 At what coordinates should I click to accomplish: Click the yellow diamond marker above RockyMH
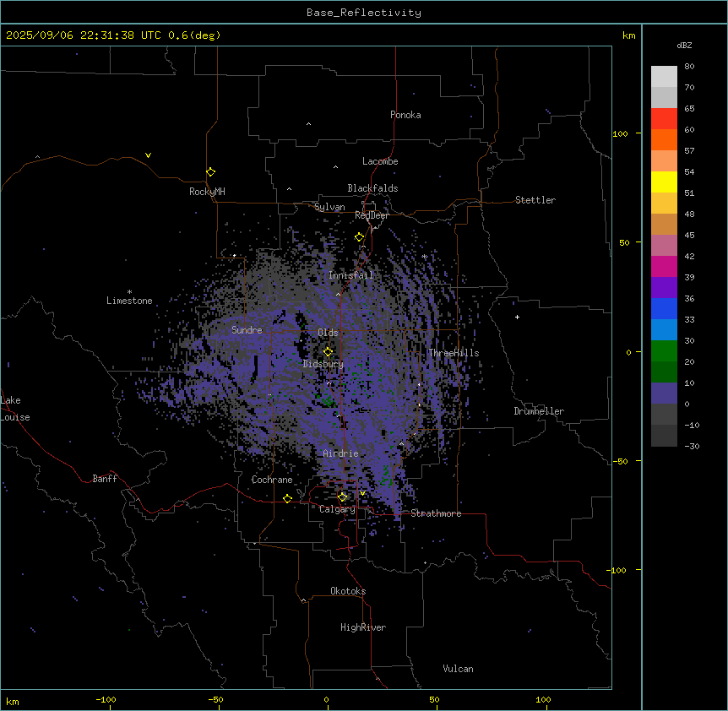(210, 171)
